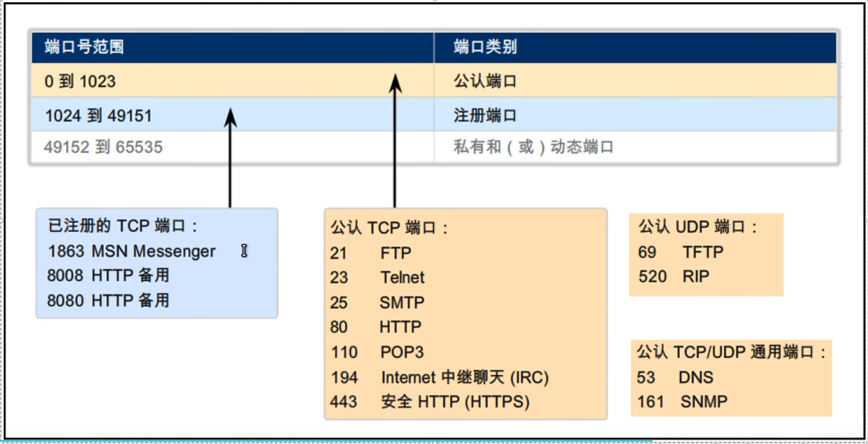Screen dimensions: 868x444
Task: Select the 端口号范围 column header
Action: 84,48
